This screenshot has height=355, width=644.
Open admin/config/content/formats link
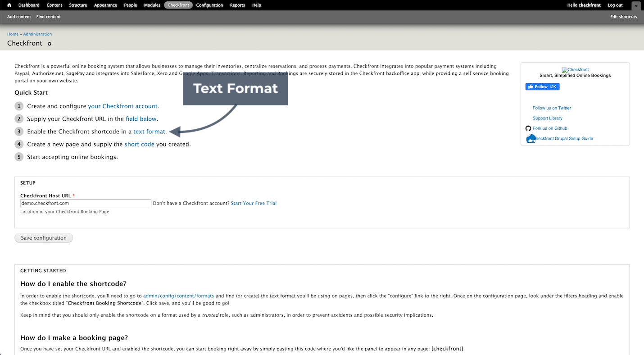tap(178, 296)
